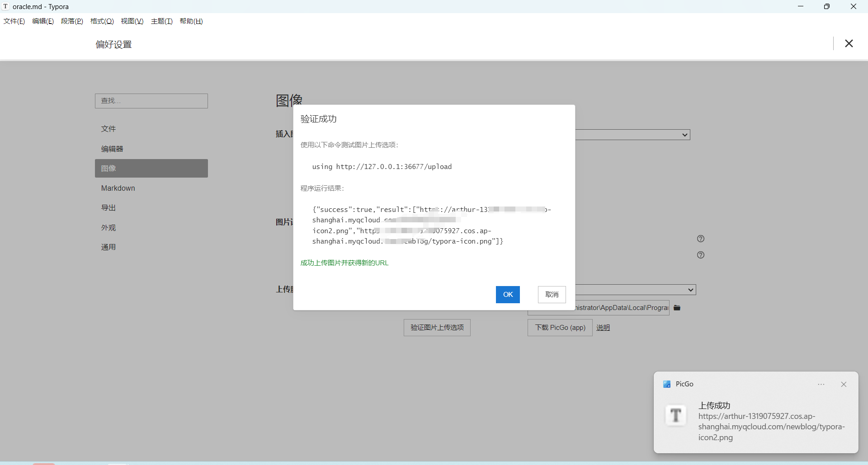The height and width of the screenshot is (465, 868).
Task: Click the lower help question mark icon
Action: point(701,255)
